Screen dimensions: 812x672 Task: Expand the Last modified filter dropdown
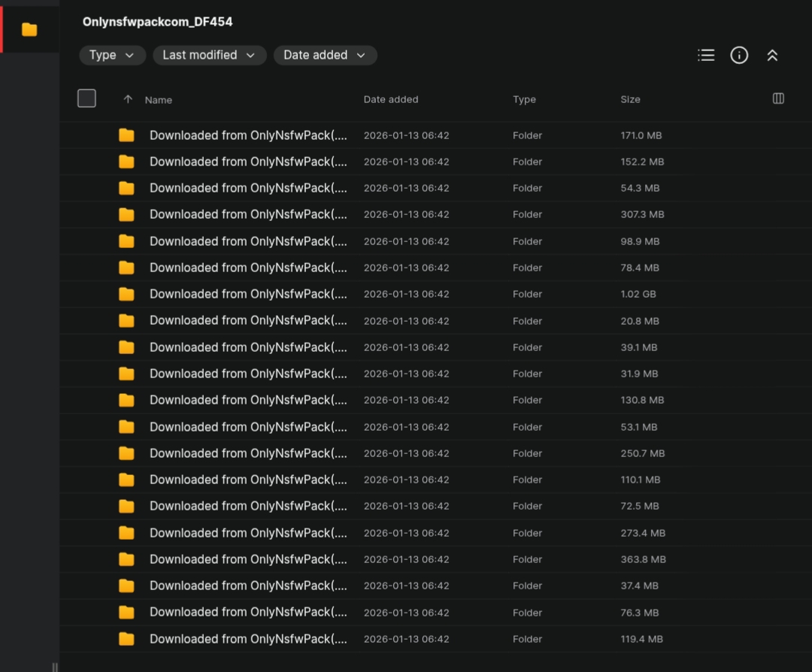pyautogui.click(x=209, y=56)
